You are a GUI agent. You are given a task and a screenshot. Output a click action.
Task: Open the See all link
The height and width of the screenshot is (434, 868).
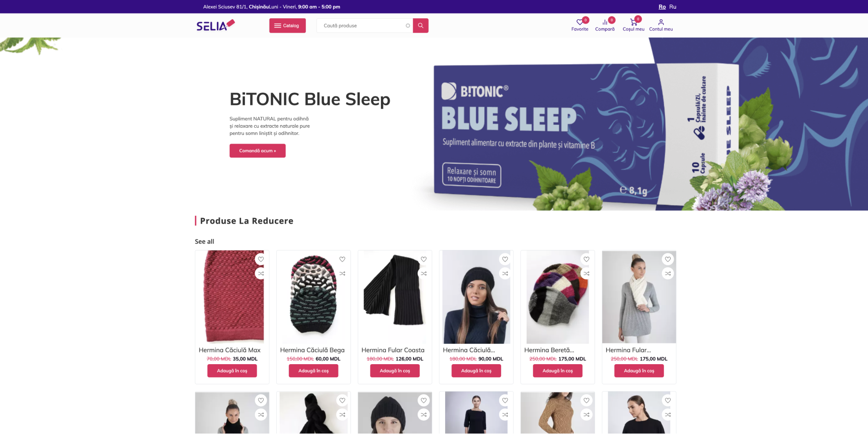[x=204, y=241]
